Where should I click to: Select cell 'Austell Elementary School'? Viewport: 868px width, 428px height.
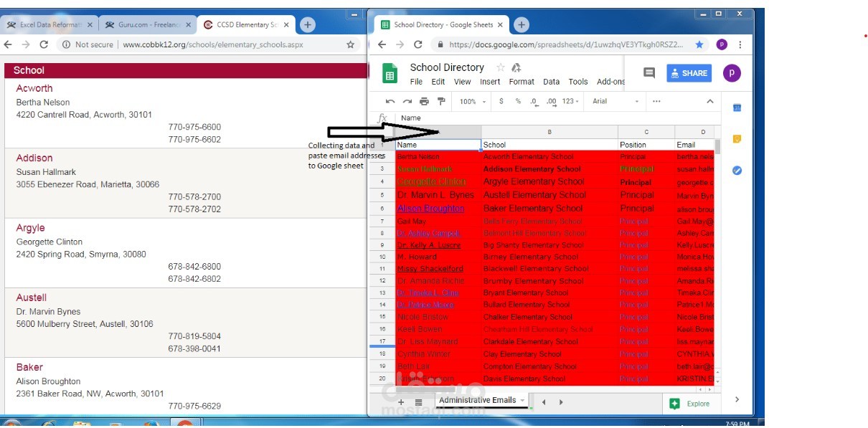pos(549,195)
